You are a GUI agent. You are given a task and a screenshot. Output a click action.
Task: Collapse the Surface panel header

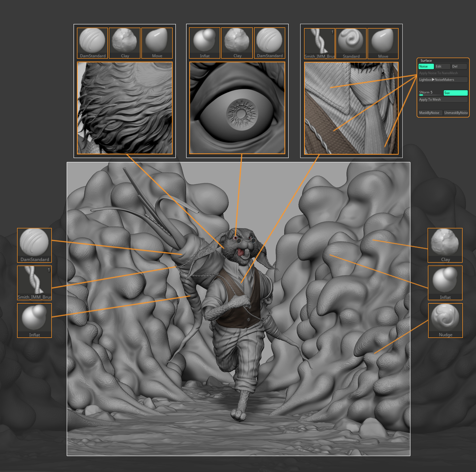coord(426,60)
